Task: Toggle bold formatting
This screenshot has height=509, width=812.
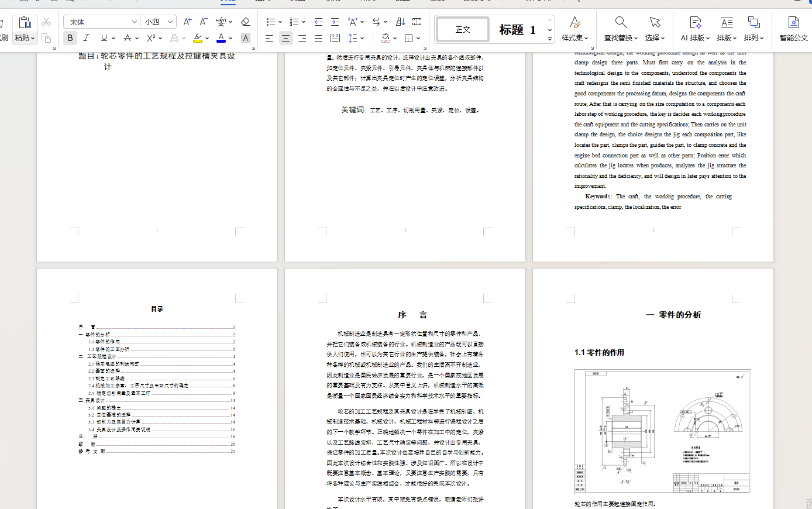Action: click(70, 38)
